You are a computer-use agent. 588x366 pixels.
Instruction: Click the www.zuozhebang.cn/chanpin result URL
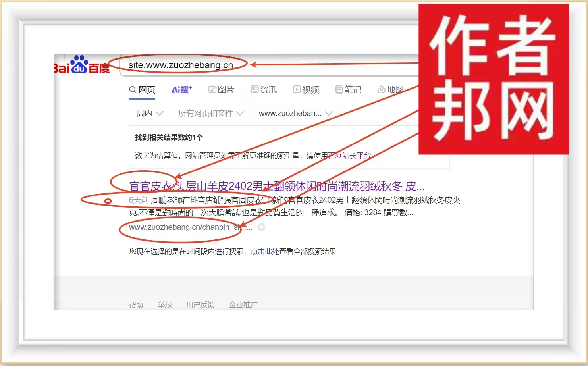tap(185, 227)
